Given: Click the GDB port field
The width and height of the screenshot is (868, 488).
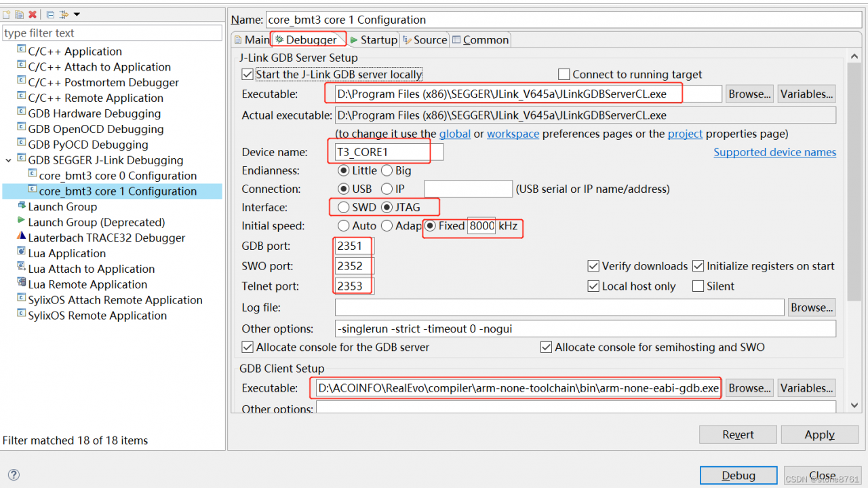Looking at the screenshot, I should click(x=354, y=246).
